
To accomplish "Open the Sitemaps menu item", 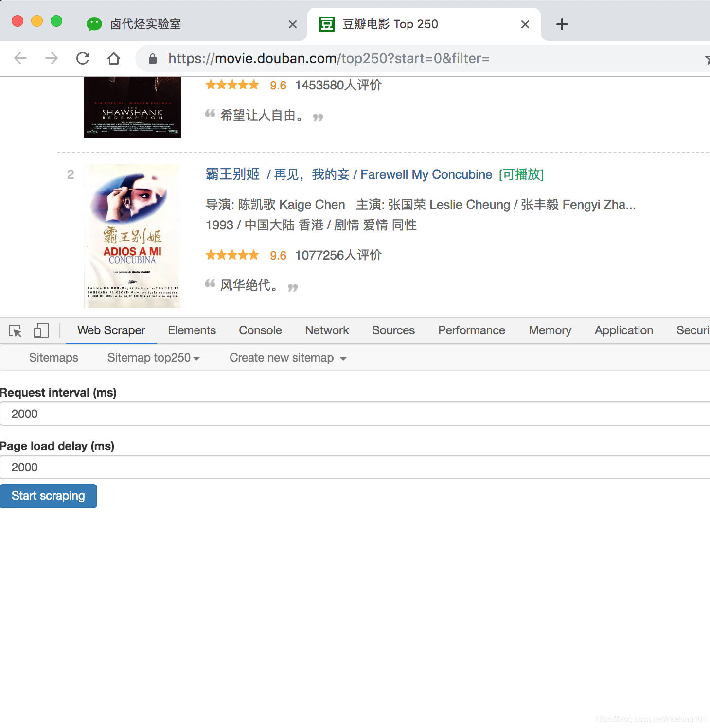I will [53, 358].
